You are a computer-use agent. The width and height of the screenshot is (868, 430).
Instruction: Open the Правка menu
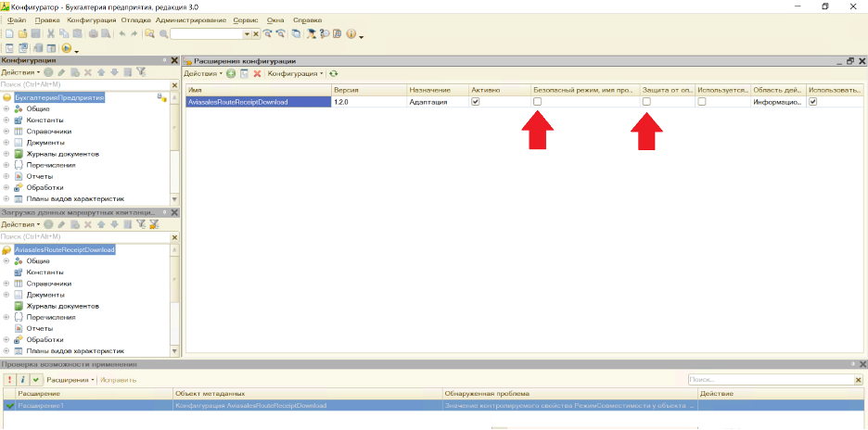point(46,19)
